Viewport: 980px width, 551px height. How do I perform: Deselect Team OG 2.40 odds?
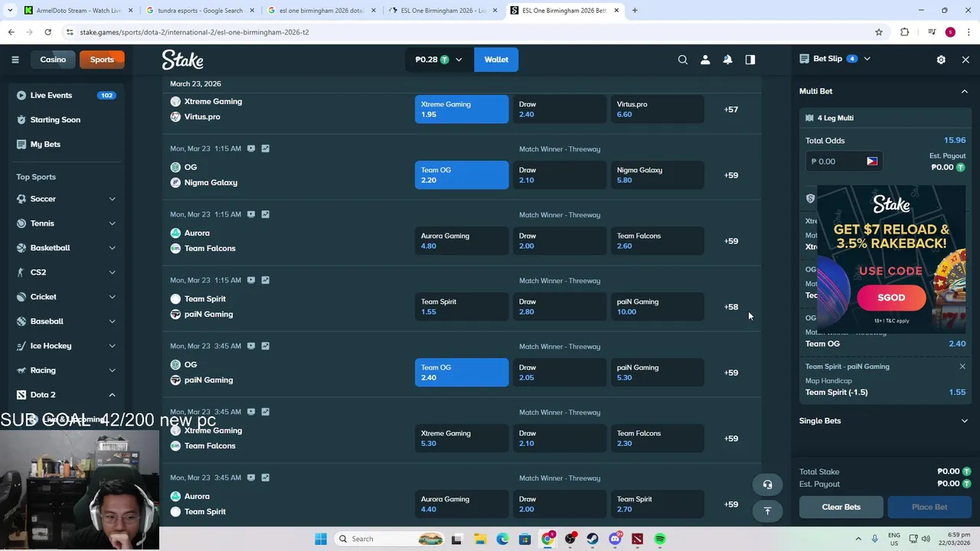tap(462, 373)
